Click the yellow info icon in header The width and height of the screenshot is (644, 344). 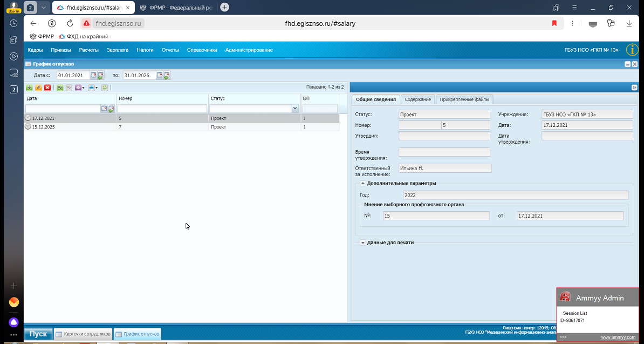[x=632, y=50]
